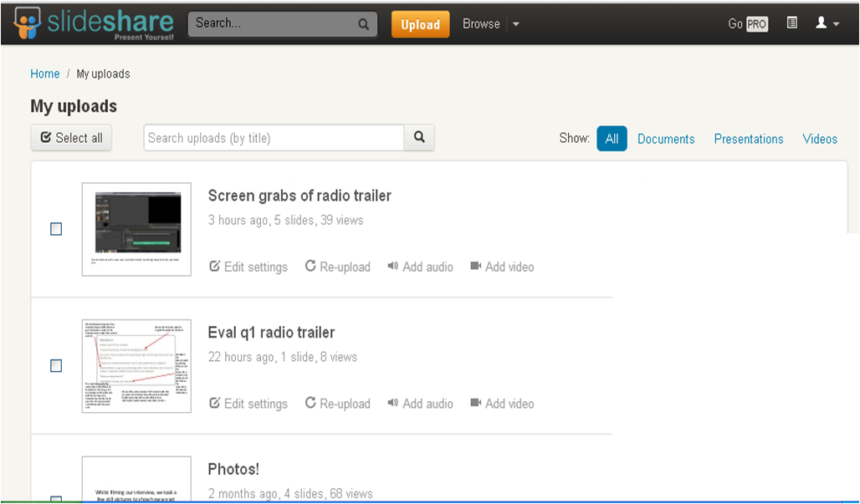Click '3 hours ago, 5 slides, 39 views' text
Image resolution: width=860 pixels, height=504 pixels.
(x=286, y=220)
